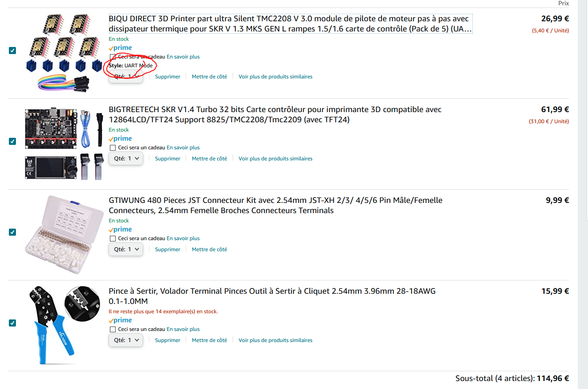Screen dimensions: 588x389
Task: Click the Prime logo under the BIQU item
Action: tap(120, 48)
